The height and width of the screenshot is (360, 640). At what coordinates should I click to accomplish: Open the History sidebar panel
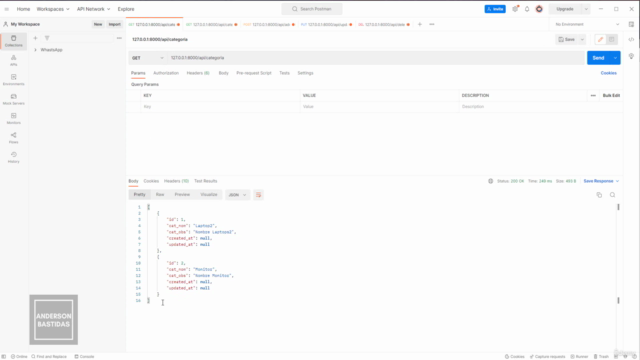[x=13, y=157]
